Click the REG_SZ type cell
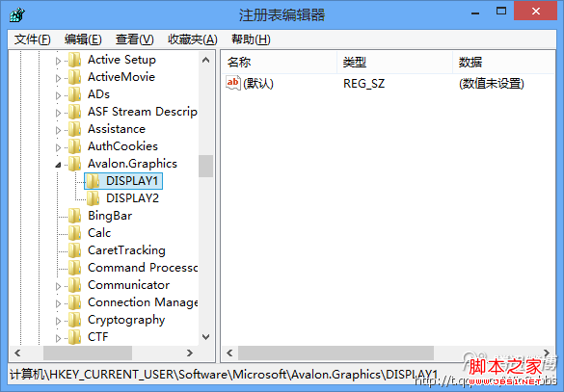Image resolution: width=564 pixels, height=392 pixels. 363,84
